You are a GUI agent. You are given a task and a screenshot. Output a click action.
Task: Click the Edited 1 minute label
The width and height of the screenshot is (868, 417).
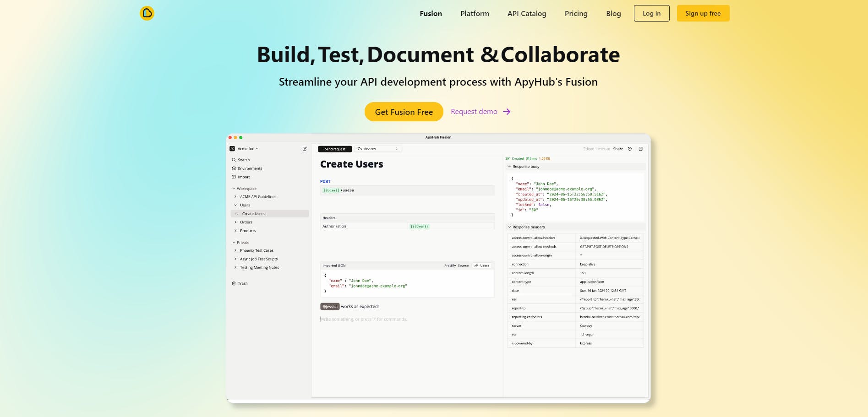[x=597, y=149]
